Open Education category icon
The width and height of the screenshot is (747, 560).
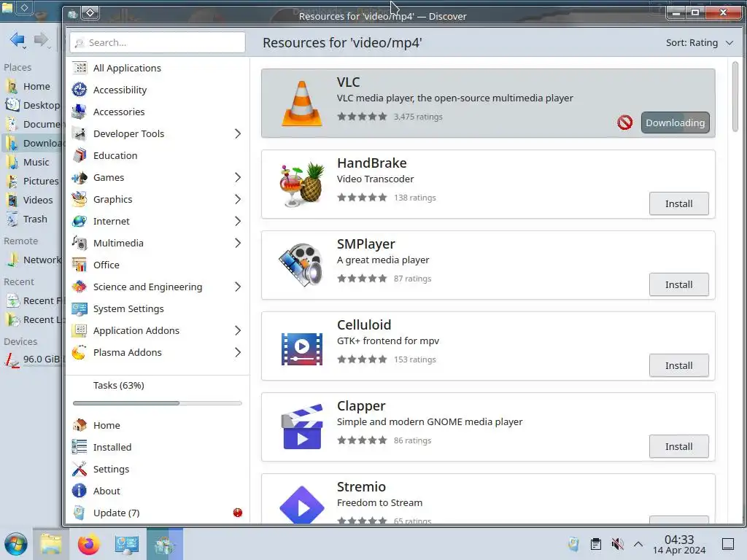[x=80, y=156]
